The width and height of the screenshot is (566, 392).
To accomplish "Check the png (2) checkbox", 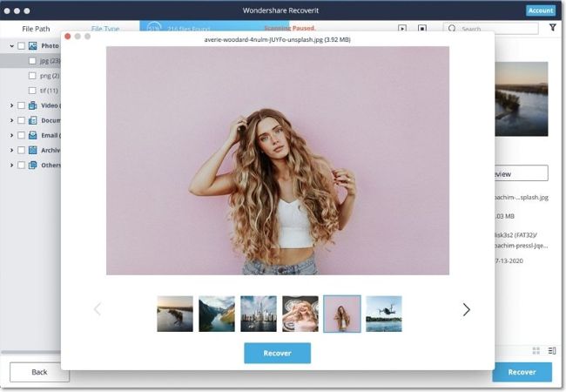I will (x=32, y=76).
